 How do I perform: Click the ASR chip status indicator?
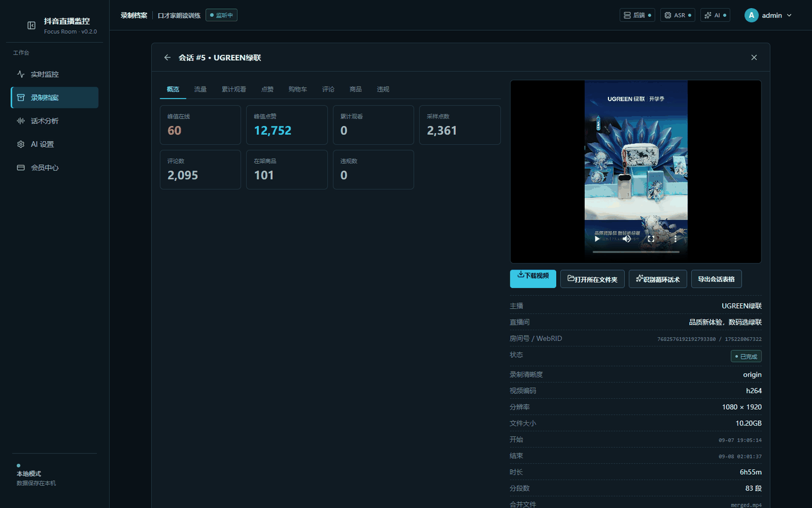pos(677,15)
